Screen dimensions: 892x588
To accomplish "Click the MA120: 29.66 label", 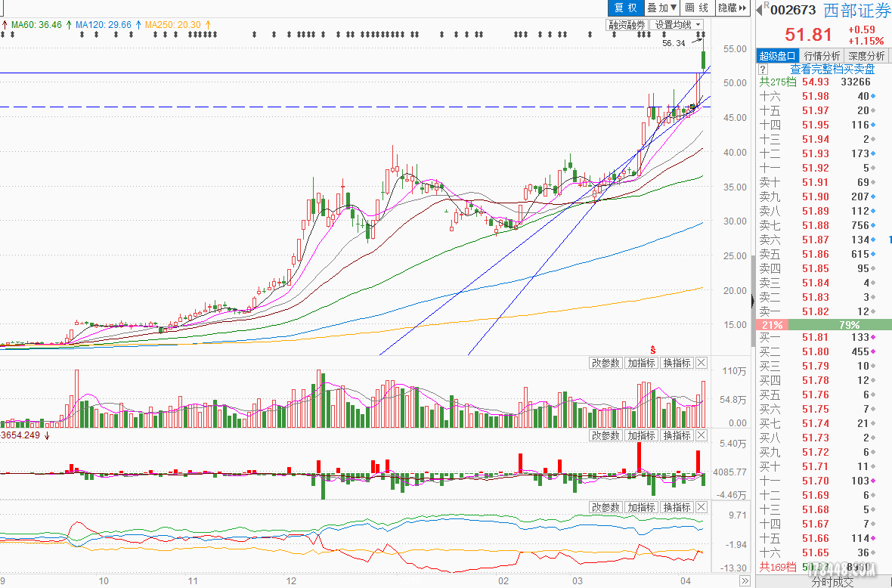I will coord(103,25).
